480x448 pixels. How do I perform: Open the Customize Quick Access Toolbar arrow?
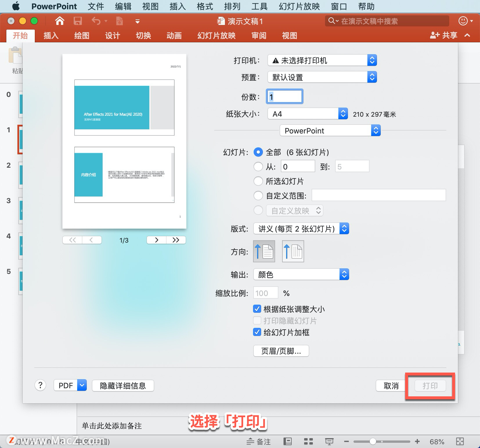pos(138,21)
